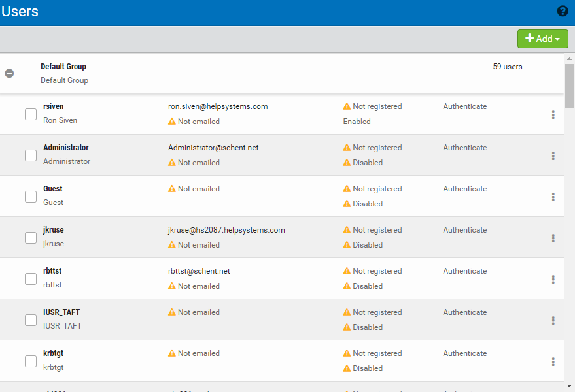Open the three-dot menu for jkruse
This screenshot has width=575, height=392.
tap(553, 238)
